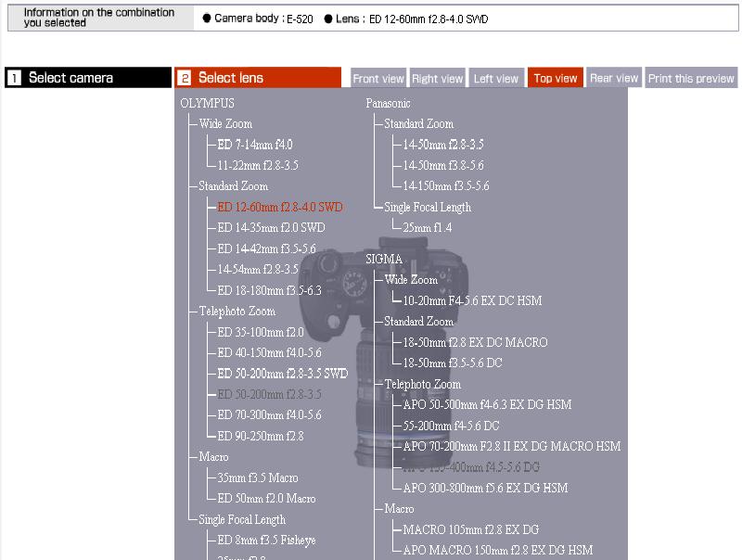Image resolution: width=742 pixels, height=560 pixels.
Task: Click Standard Zoom under SIGMA
Action: (x=419, y=321)
